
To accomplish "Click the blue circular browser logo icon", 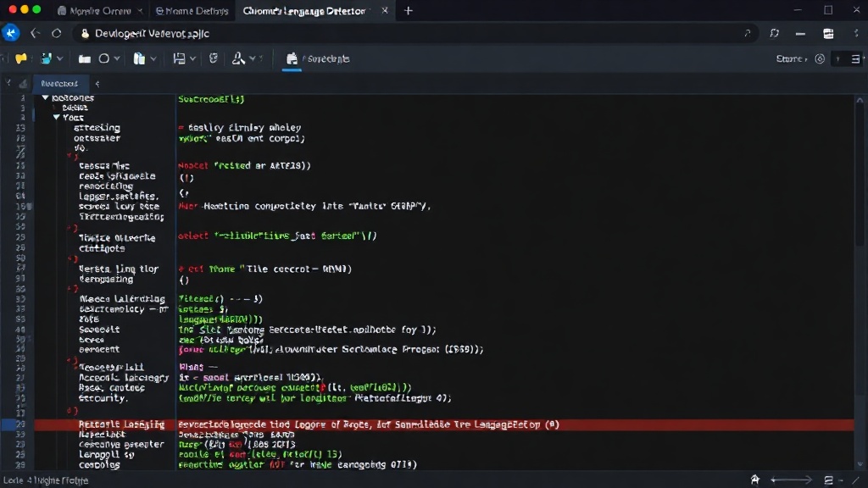I will point(10,33).
